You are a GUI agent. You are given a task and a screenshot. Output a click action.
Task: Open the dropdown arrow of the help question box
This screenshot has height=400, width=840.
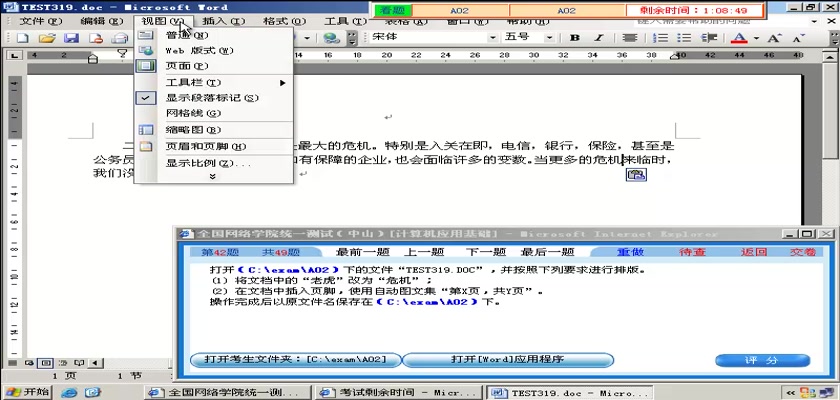click(x=814, y=21)
